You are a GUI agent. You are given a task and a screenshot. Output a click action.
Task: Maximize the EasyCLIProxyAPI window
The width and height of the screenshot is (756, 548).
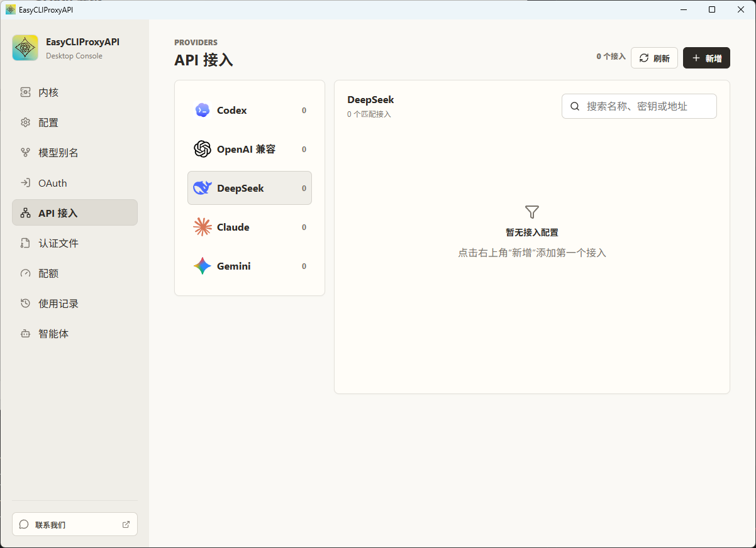tap(712, 9)
